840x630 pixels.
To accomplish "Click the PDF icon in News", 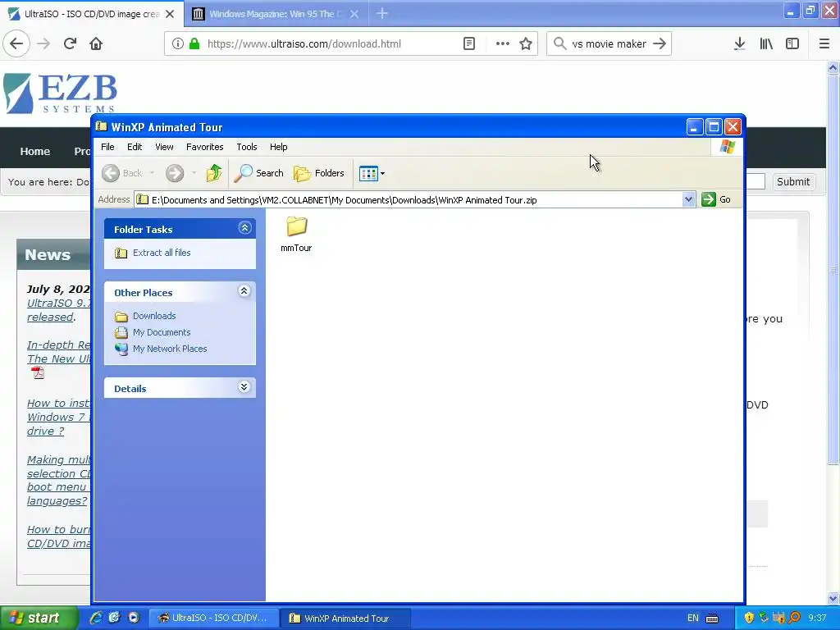I will [x=38, y=372].
